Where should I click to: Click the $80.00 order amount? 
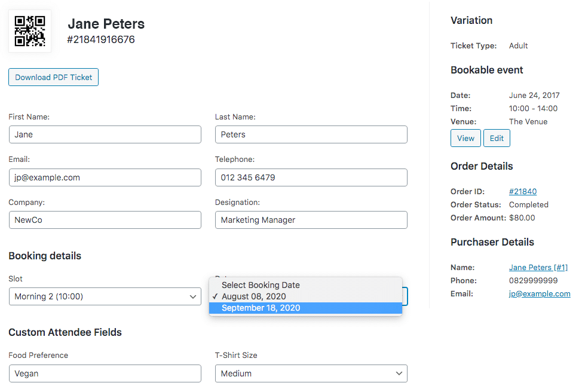pyautogui.click(x=522, y=218)
